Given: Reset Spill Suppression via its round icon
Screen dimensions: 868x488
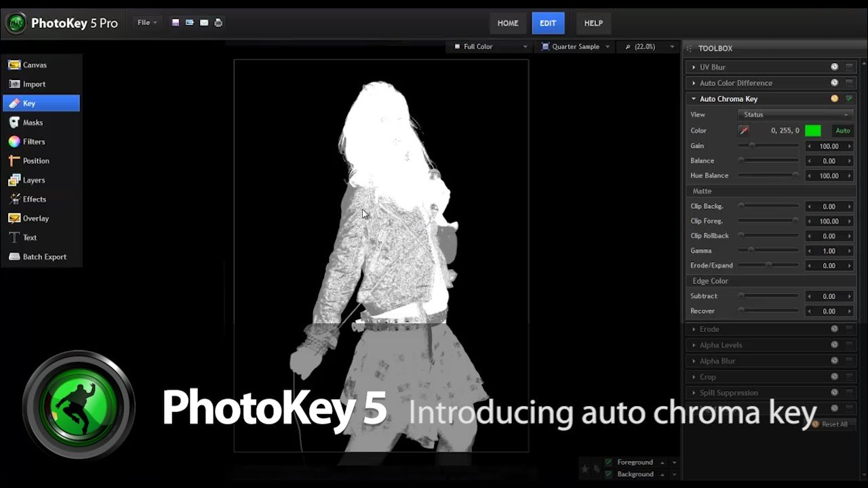Looking at the screenshot, I should pyautogui.click(x=834, y=392).
